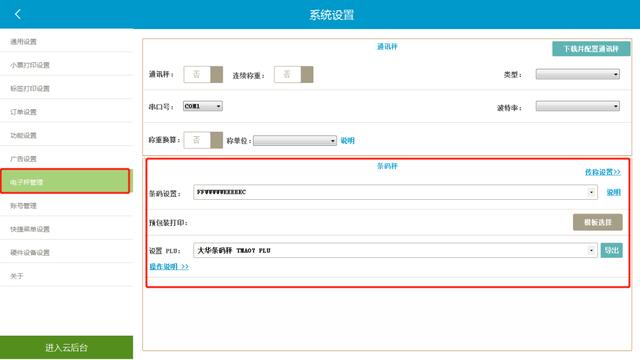This screenshot has height=360, width=640.
Task: Click the 预包装打印 label
Action: [x=168, y=222]
